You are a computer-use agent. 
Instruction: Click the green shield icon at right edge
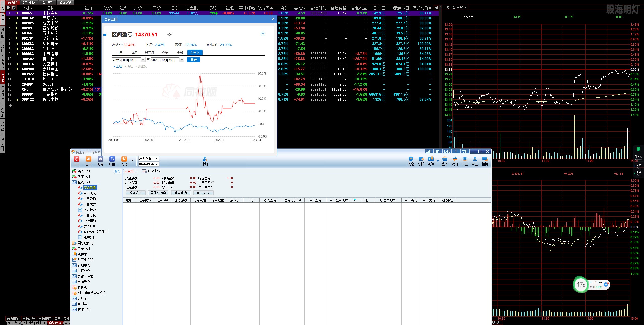coord(638,149)
